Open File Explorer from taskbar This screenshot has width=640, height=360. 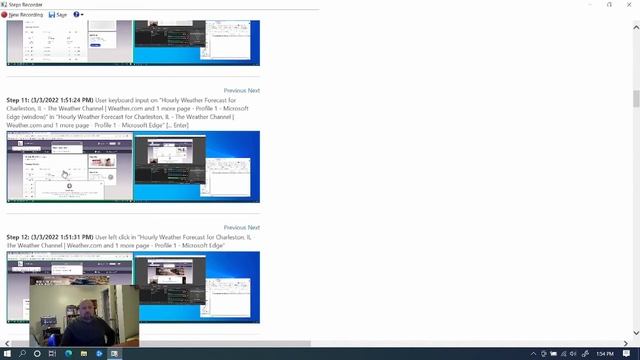click(x=84, y=353)
